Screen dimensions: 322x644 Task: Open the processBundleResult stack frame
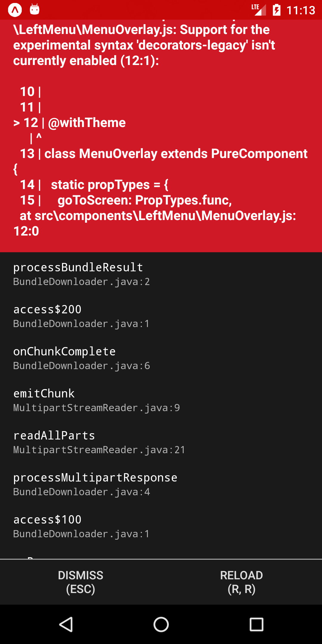pos(161,274)
